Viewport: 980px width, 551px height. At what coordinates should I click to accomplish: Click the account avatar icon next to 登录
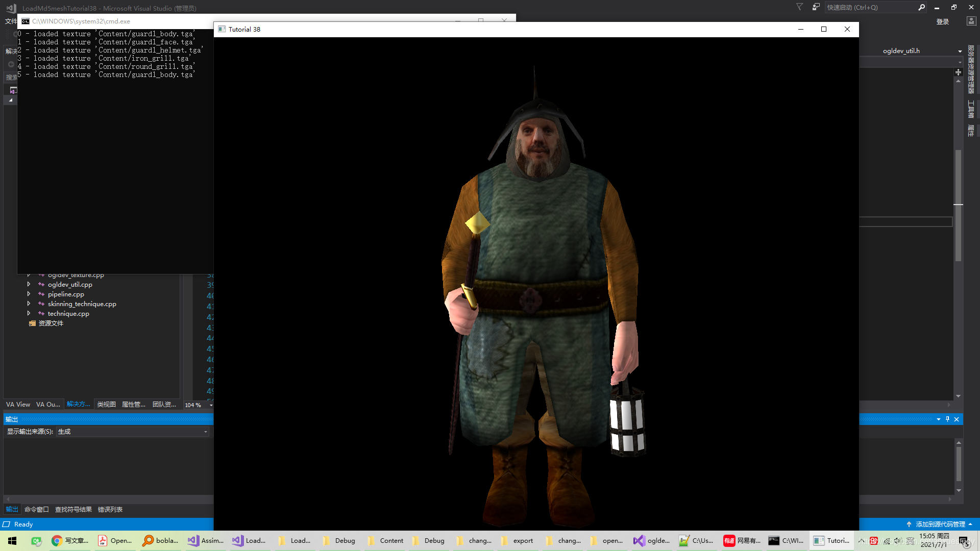point(971,21)
